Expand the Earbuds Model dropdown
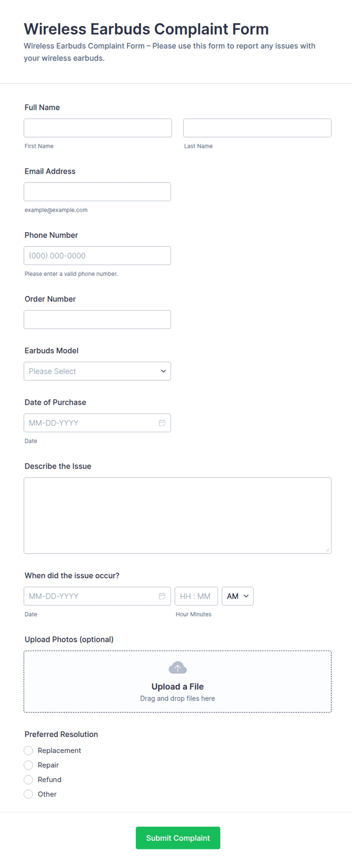Viewport: 352px width, 868px height. [x=97, y=371]
